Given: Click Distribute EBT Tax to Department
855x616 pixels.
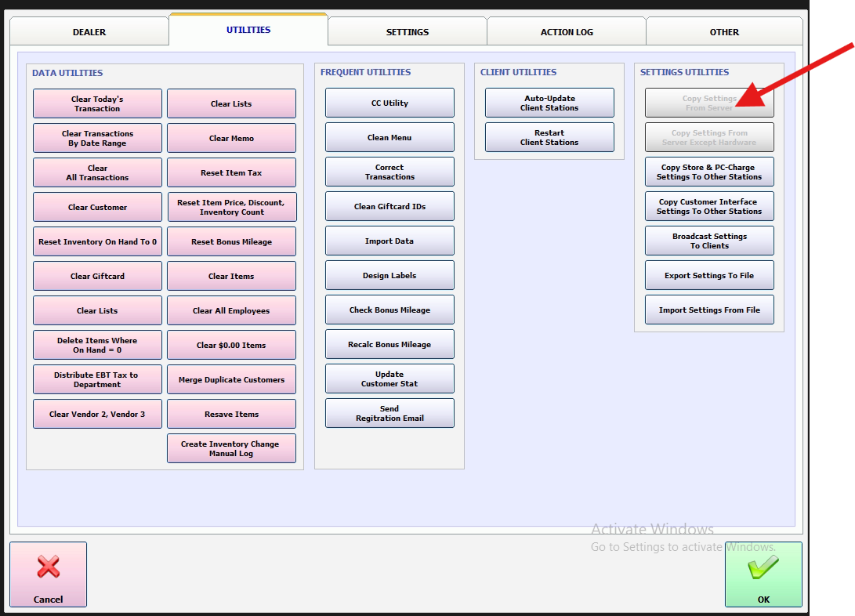Looking at the screenshot, I should coord(98,379).
